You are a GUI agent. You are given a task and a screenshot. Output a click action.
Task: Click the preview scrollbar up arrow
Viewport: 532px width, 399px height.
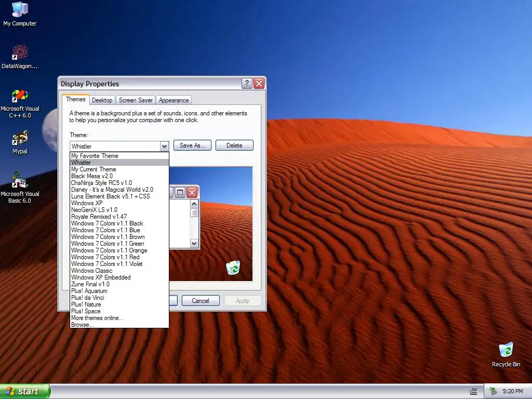coord(194,204)
